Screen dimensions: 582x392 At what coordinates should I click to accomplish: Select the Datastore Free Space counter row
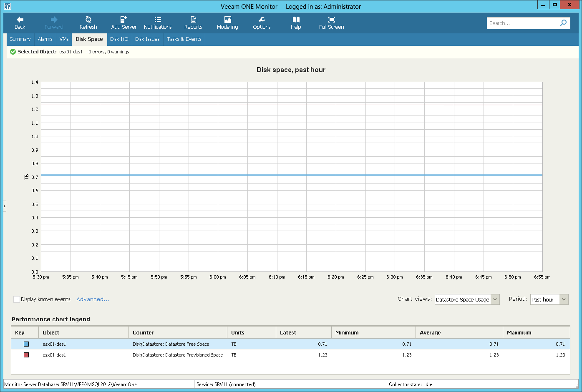[290, 344]
